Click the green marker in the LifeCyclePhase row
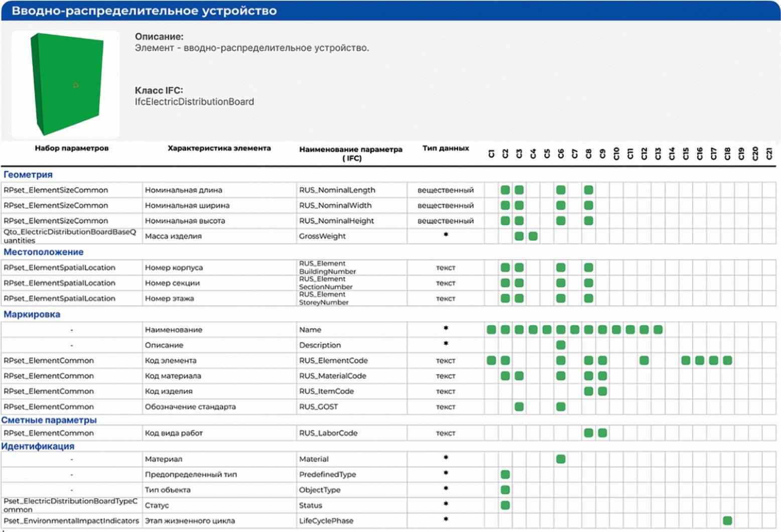 [727, 520]
